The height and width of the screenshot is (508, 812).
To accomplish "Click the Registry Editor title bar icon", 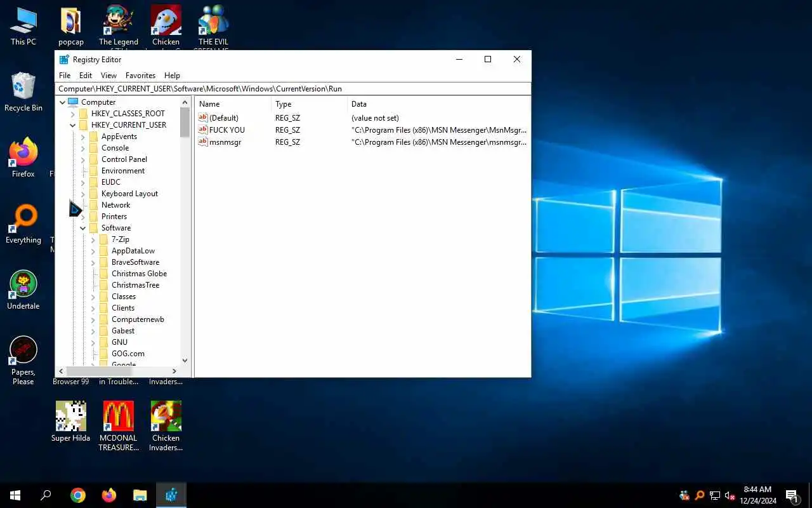I will click(x=64, y=60).
